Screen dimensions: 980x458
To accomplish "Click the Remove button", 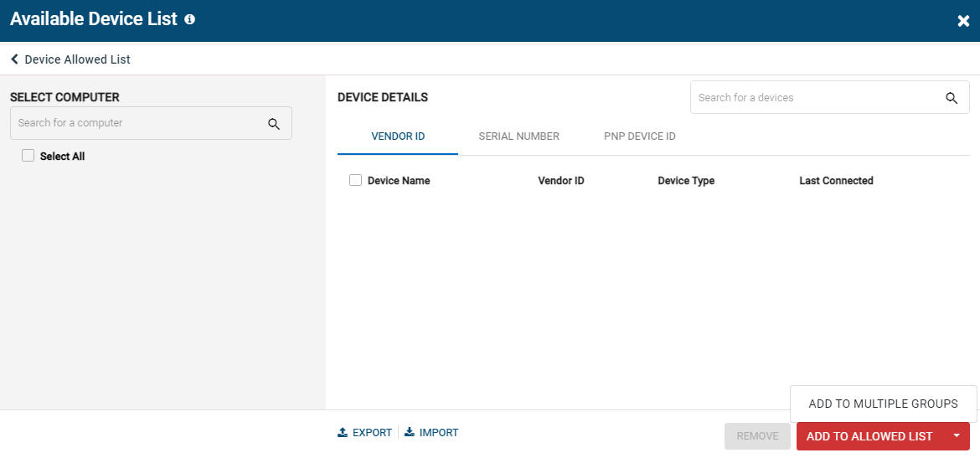I will pos(757,436).
